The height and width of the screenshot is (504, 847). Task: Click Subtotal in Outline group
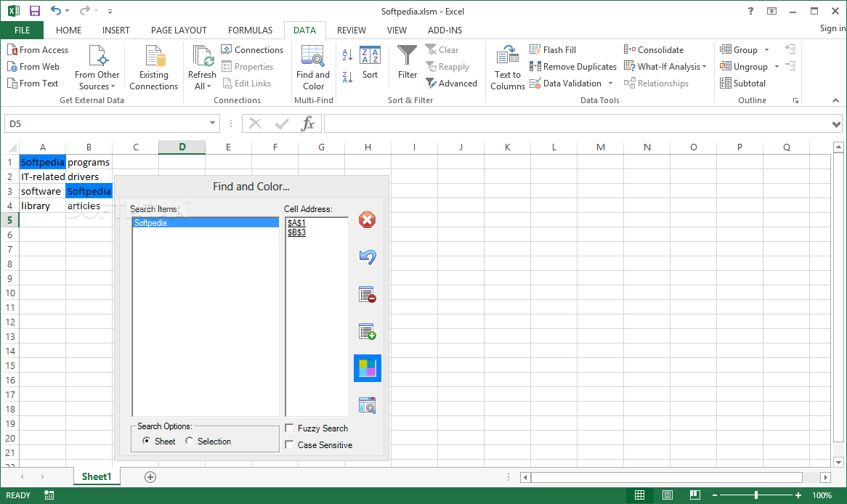click(x=742, y=84)
